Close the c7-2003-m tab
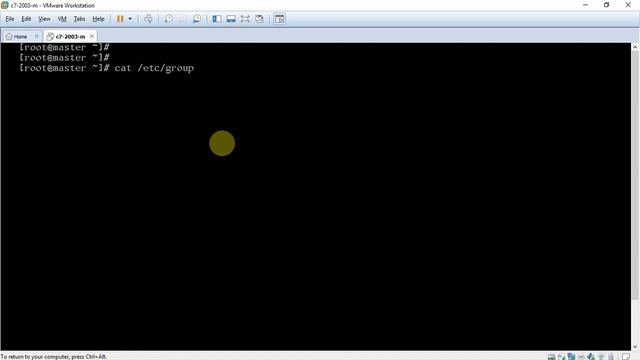This screenshot has width=640, height=360. point(92,36)
